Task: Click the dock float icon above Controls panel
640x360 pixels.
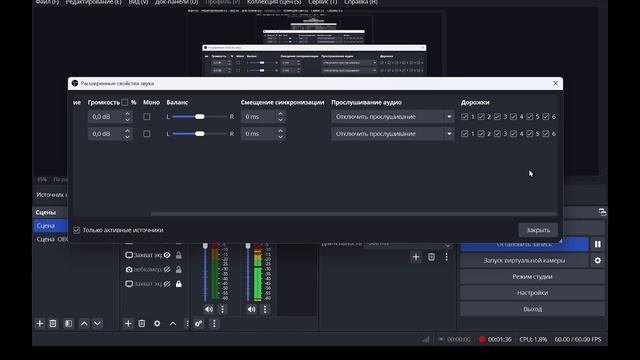Action: point(602,212)
